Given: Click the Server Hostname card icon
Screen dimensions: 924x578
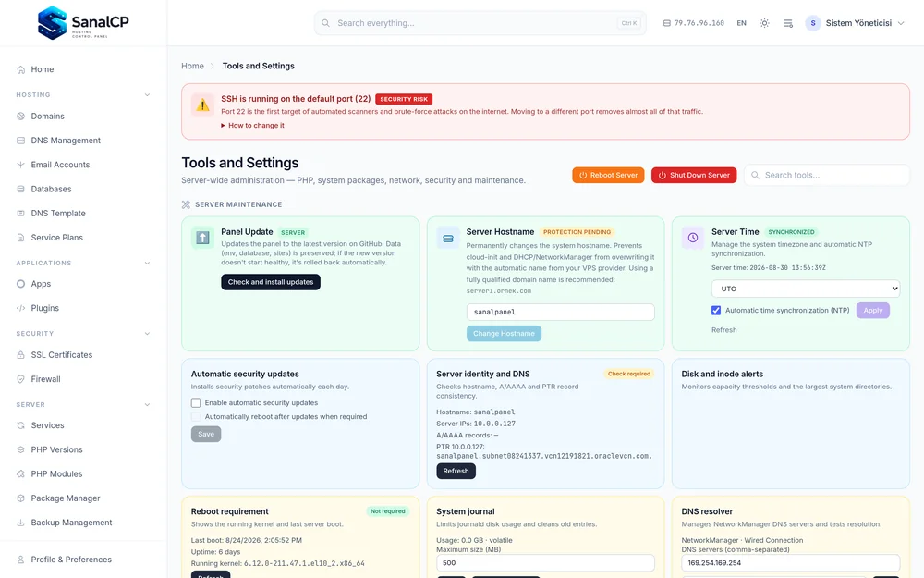Looking at the screenshot, I should pos(448,239).
